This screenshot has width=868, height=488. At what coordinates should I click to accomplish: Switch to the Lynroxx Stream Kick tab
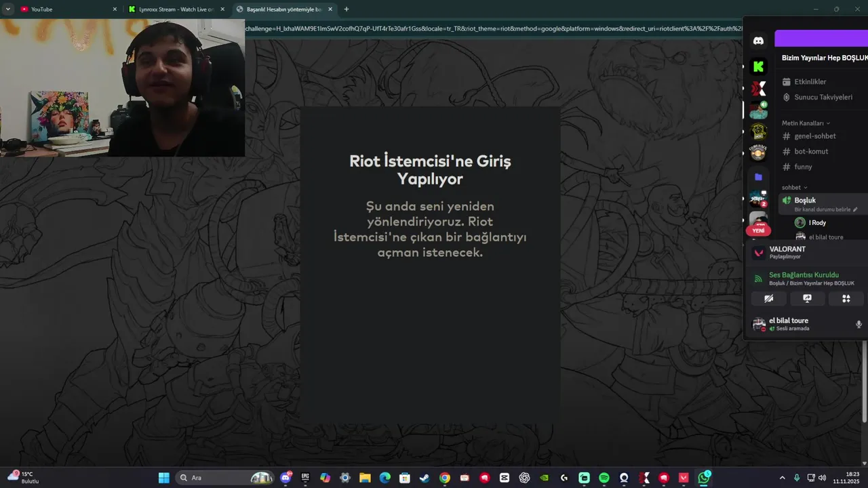(x=175, y=9)
